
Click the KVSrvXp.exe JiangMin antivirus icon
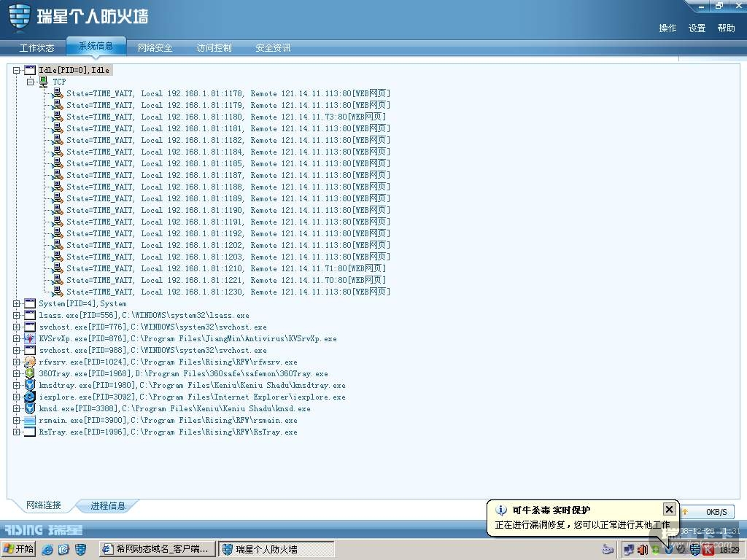point(29,338)
